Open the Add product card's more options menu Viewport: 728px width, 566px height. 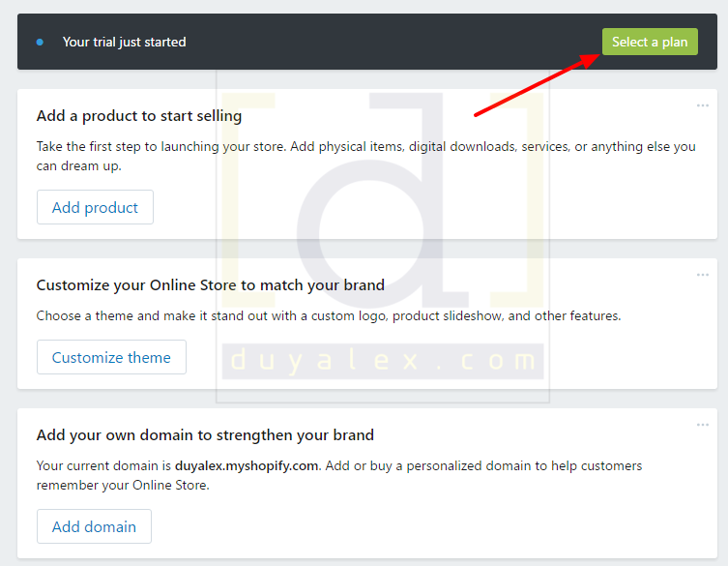[703, 105]
